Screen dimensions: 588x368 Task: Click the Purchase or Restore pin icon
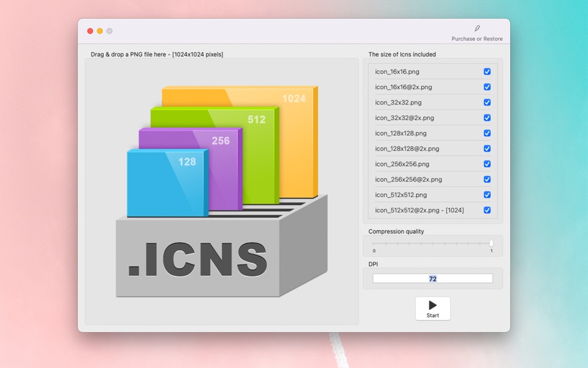click(477, 28)
